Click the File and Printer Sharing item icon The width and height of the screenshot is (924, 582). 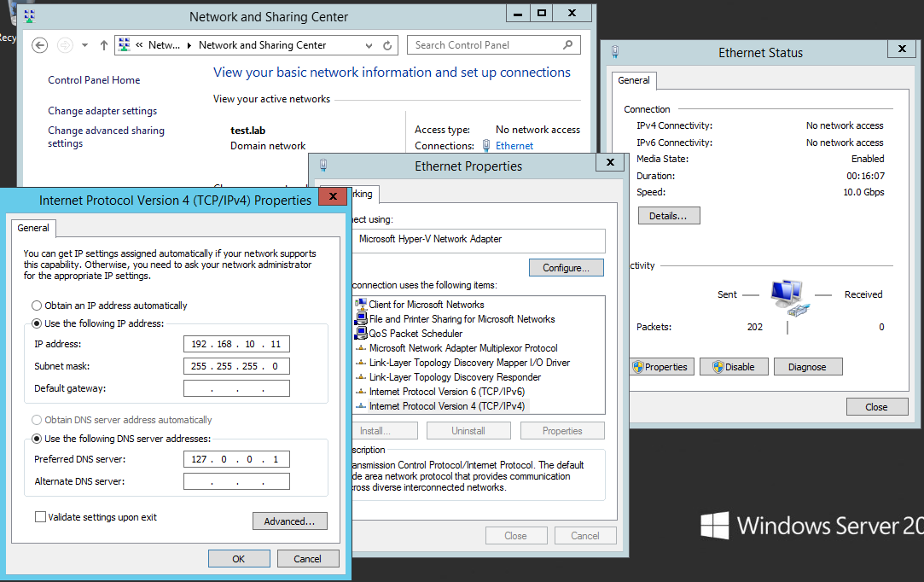(x=361, y=319)
